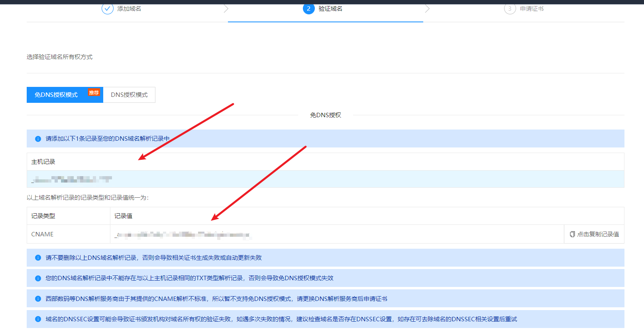644x332 pixels.
Task: Click the chevron arrow after 添加域名 step
Action: (226, 8)
